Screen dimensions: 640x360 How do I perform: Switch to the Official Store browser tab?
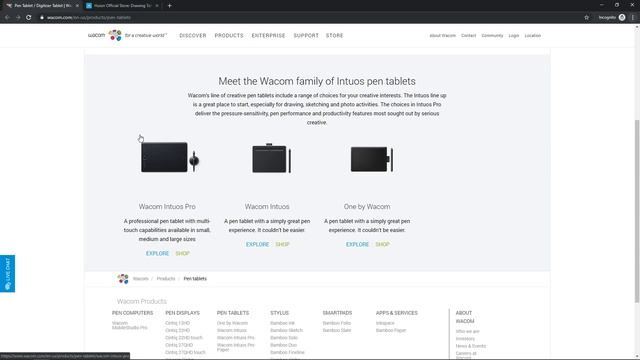point(122,6)
